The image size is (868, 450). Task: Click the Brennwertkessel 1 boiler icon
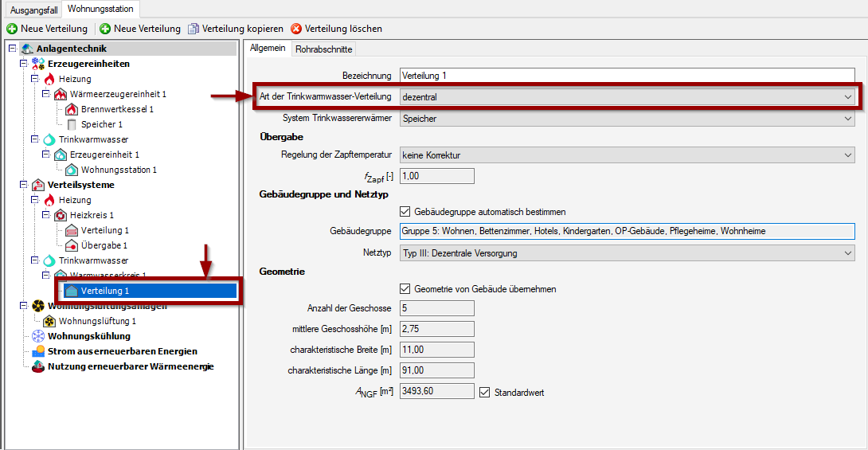[72, 109]
